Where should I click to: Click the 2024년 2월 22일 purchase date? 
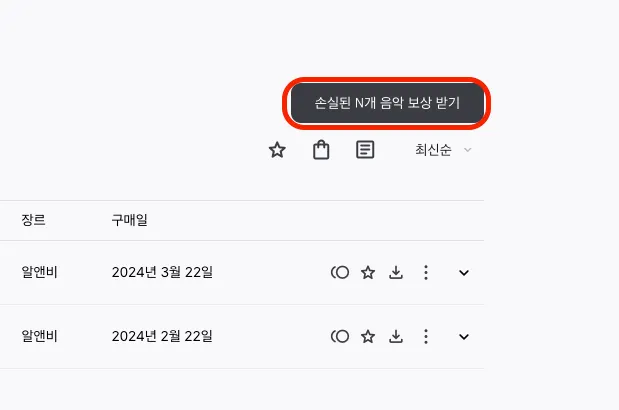162,336
